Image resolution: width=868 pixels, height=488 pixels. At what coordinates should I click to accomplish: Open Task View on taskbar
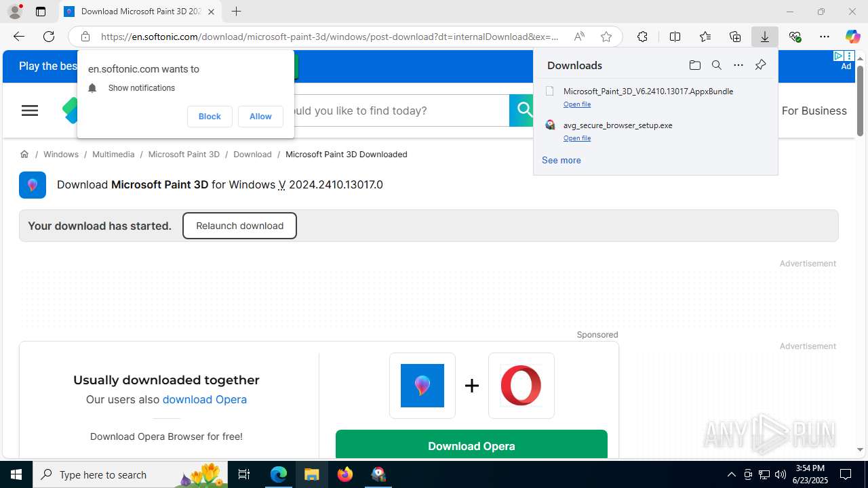pyautogui.click(x=244, y=474)
